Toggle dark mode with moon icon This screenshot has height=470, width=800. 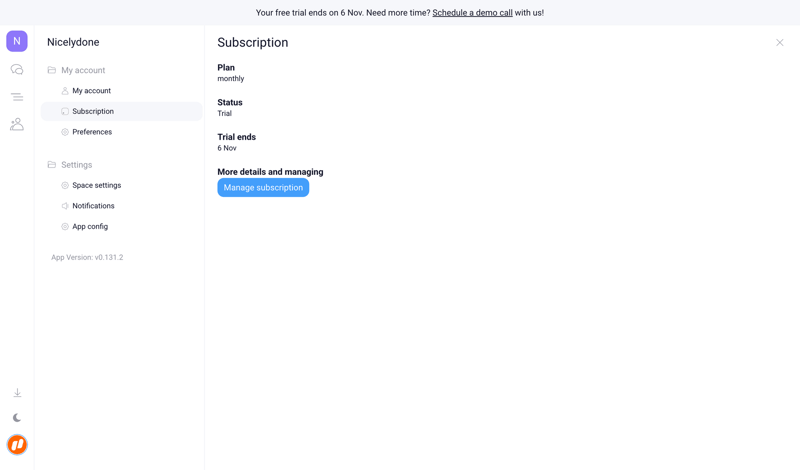point(17,418)
